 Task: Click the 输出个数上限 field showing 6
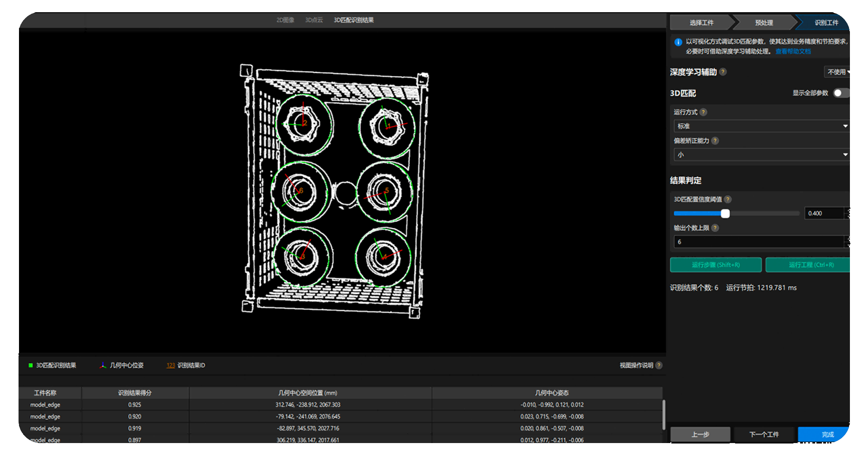pyautogui.click(x=759, y=242)
